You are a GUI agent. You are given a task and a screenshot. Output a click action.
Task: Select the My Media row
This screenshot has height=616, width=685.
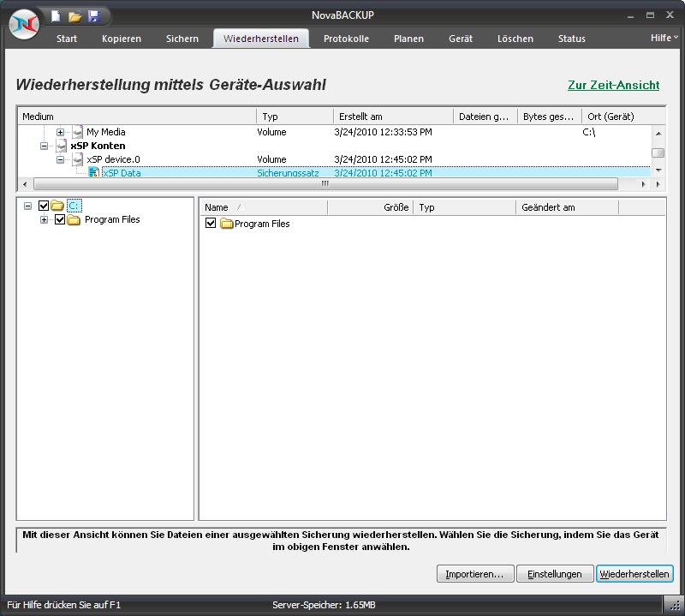[x=334, y=132]
